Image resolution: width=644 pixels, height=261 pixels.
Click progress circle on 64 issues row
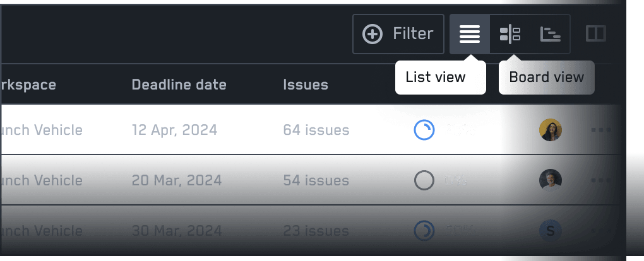(x=424, y=130)
